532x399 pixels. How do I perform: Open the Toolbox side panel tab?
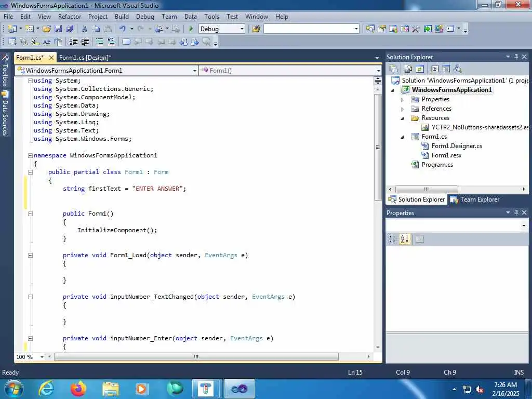pyautogui.click(x=5, y=71)
